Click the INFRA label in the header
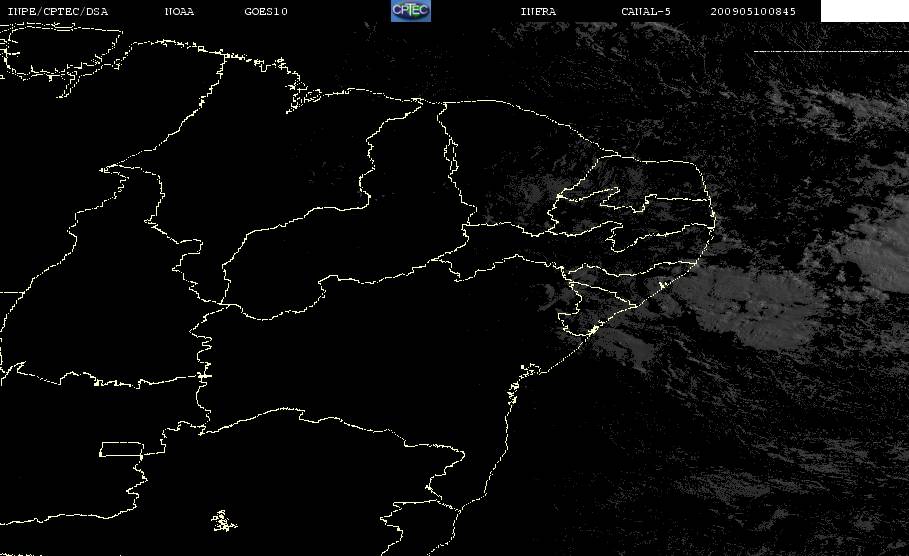Image resolution: width=909 pixels, height=556 pixels. [538, 12]
